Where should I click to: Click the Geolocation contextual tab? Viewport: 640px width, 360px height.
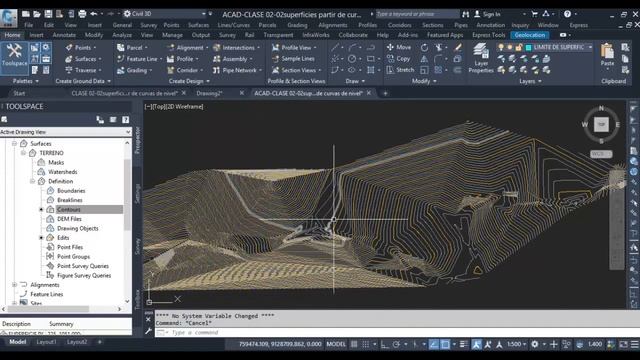pos(530,35)
